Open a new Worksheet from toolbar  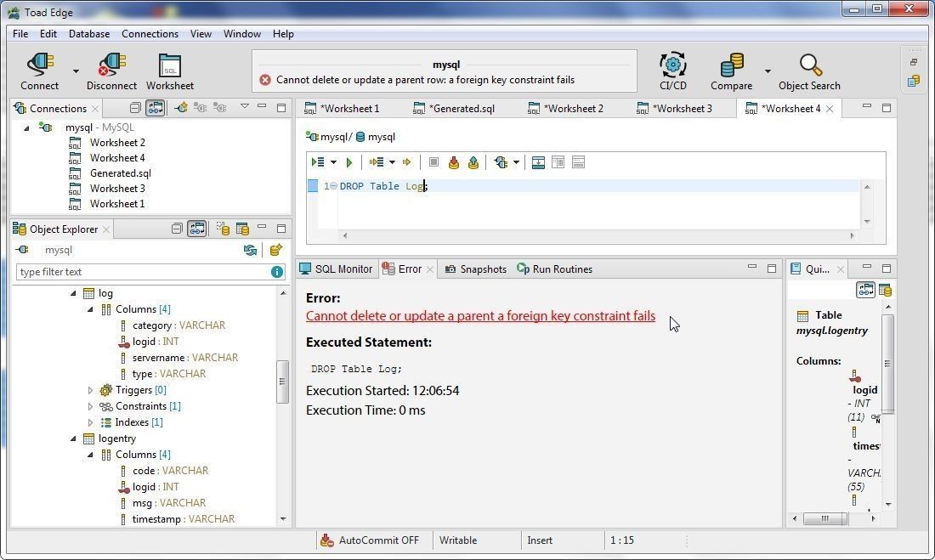(x=170, y=71)
